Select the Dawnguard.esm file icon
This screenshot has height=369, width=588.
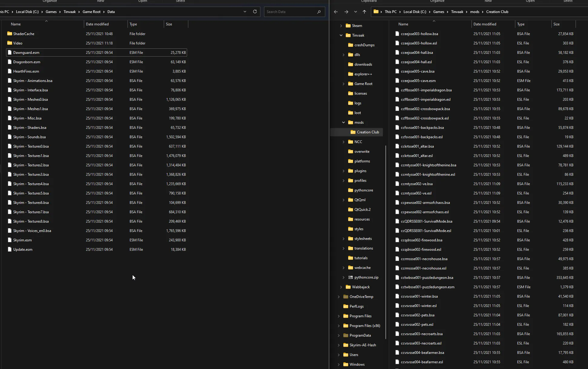click(x=9, y=52)
